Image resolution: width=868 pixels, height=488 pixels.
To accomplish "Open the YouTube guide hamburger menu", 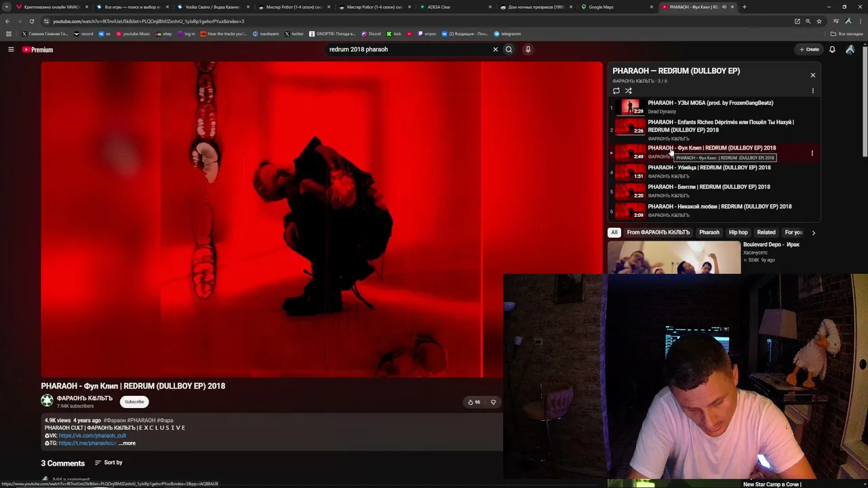I will pos(11,49).
